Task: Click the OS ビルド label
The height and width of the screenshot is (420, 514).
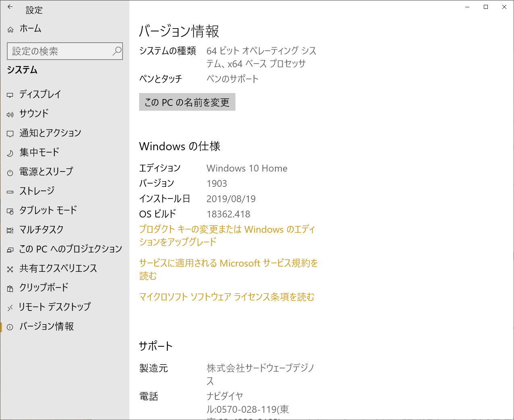Action: click(158, 214)
